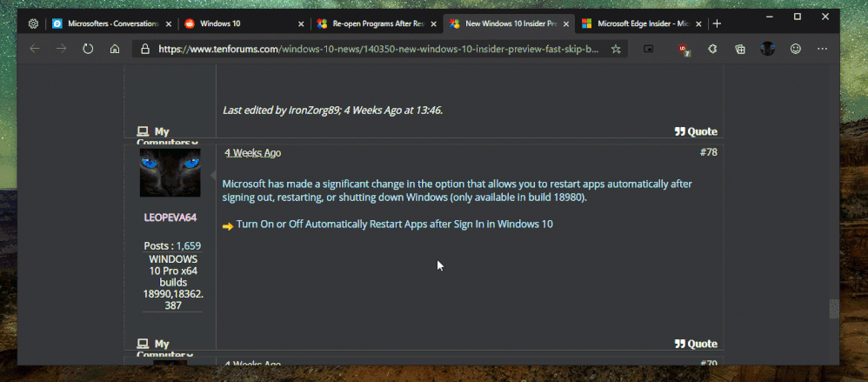This screenshot has width=868, height=382.
Task: Expand My Computers under IronZorg89's post
Action: (167, 137)
